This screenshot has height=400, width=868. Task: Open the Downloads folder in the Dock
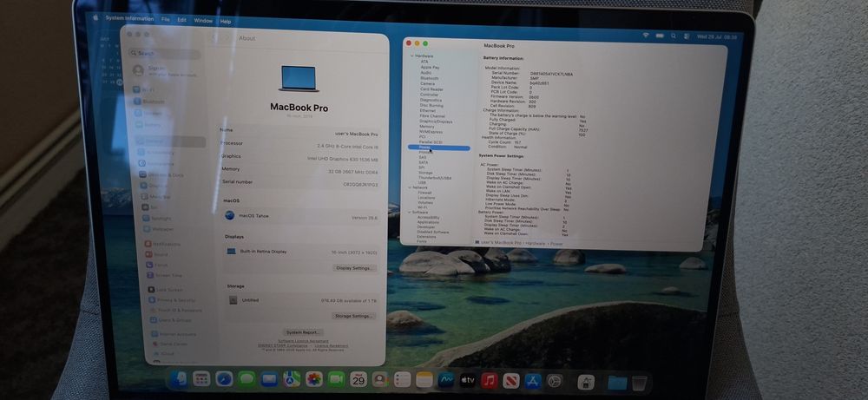(x=617, y=383)
